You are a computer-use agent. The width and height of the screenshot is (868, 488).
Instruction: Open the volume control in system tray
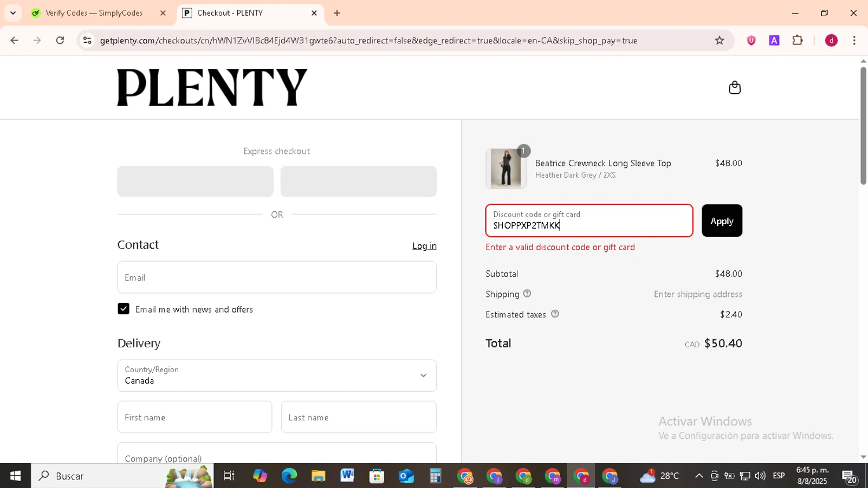point(760,476)
